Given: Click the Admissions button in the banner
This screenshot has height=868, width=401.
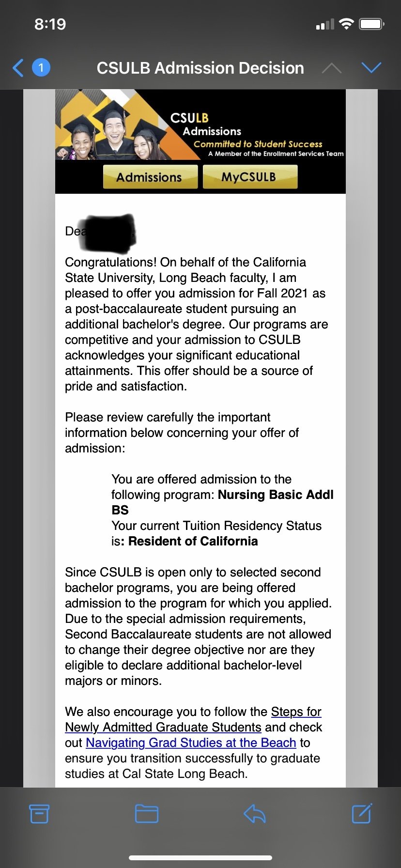Looking at the screenshot, I should [x=150, y=177].
